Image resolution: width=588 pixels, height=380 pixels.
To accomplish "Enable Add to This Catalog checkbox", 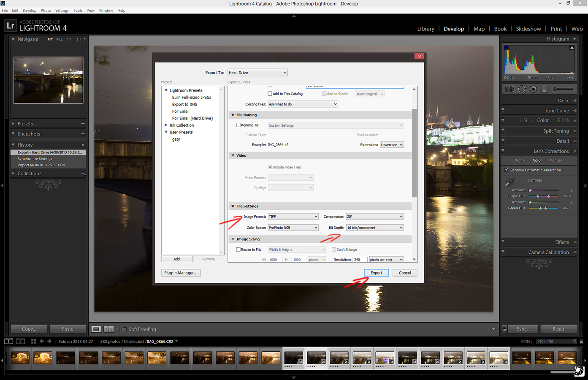I will (x=270, y=94).
